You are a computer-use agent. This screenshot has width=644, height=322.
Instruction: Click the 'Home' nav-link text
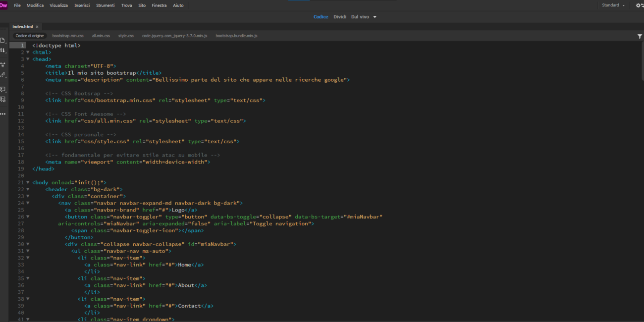185,265
